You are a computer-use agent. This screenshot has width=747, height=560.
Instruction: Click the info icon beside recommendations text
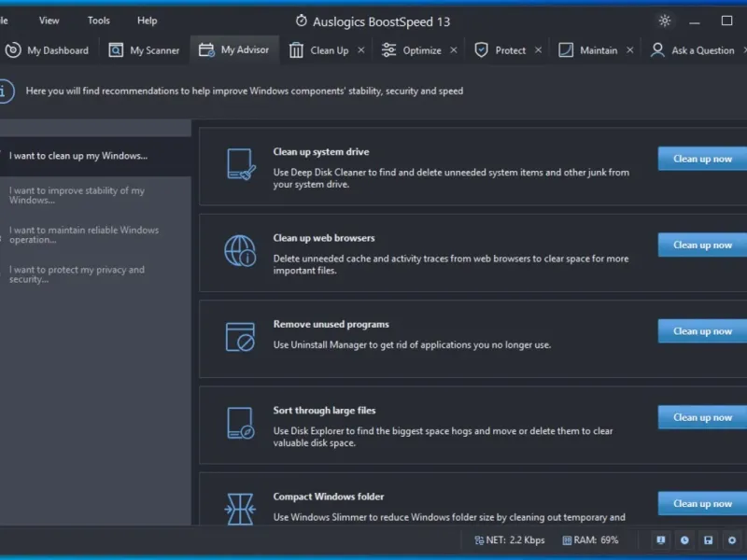6,91
